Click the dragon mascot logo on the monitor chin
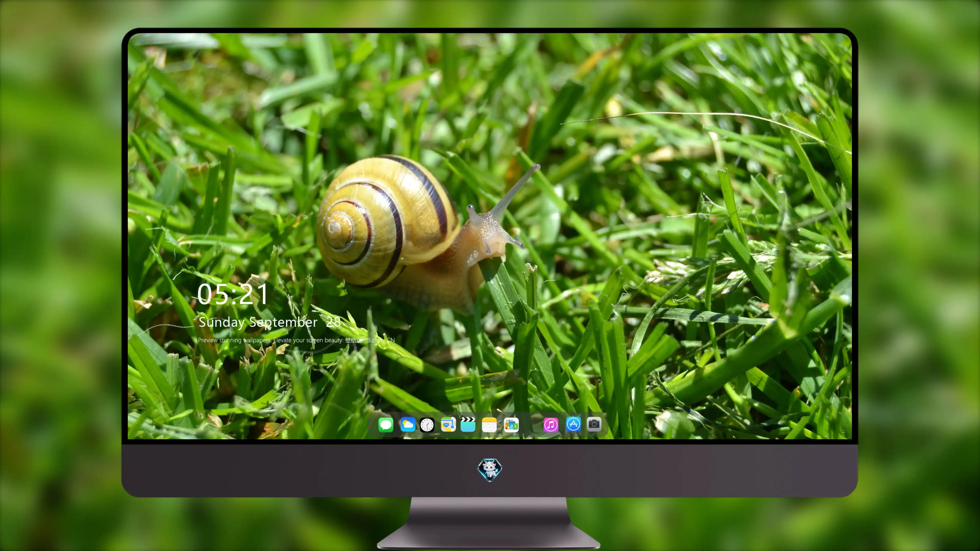980x551 pixels. point(490,470)
